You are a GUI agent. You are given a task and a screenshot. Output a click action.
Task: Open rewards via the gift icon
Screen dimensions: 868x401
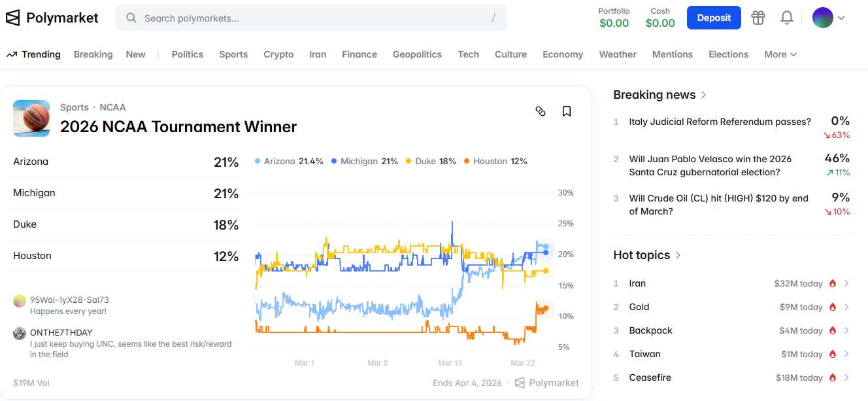(x=758, y=18)
